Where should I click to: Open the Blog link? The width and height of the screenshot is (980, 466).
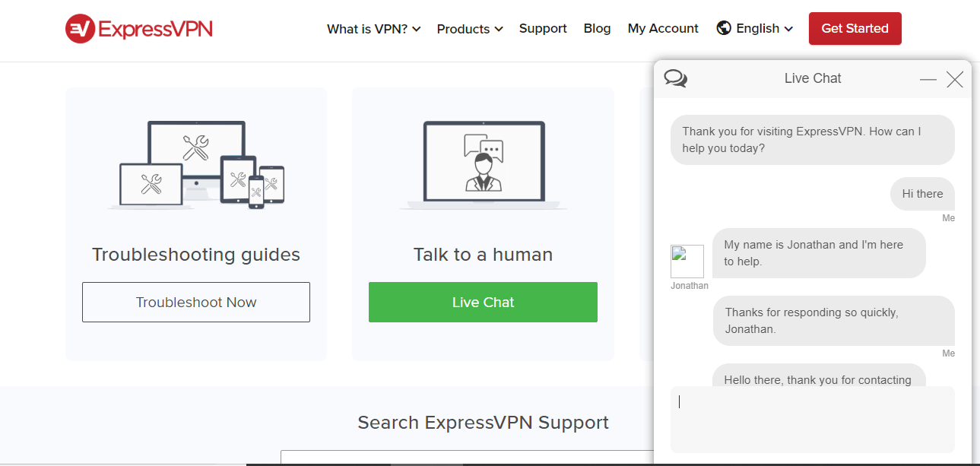(597, 28)
